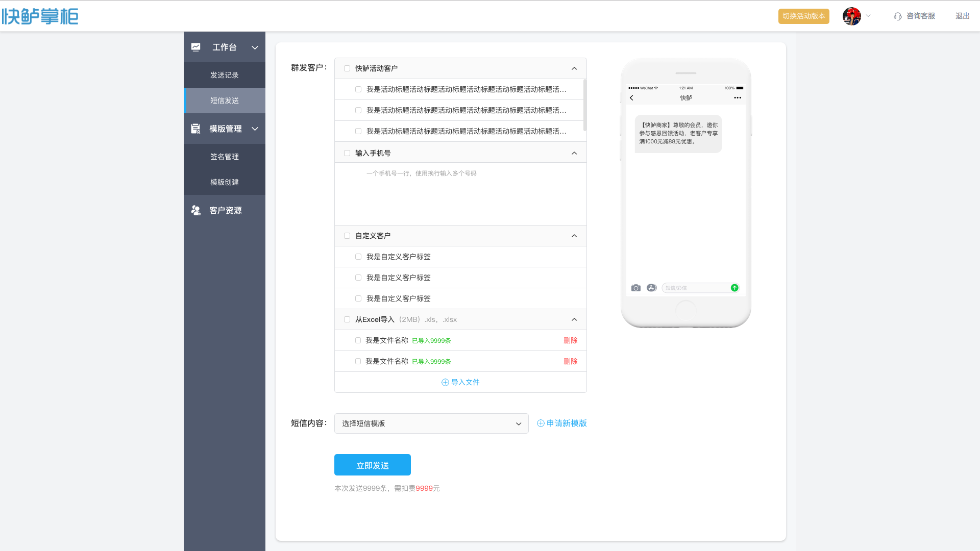The image size is (980, 551).
Task: Click the headset icon beside 咨询客服
Action: pyautogui.click(x=897, y=16)
